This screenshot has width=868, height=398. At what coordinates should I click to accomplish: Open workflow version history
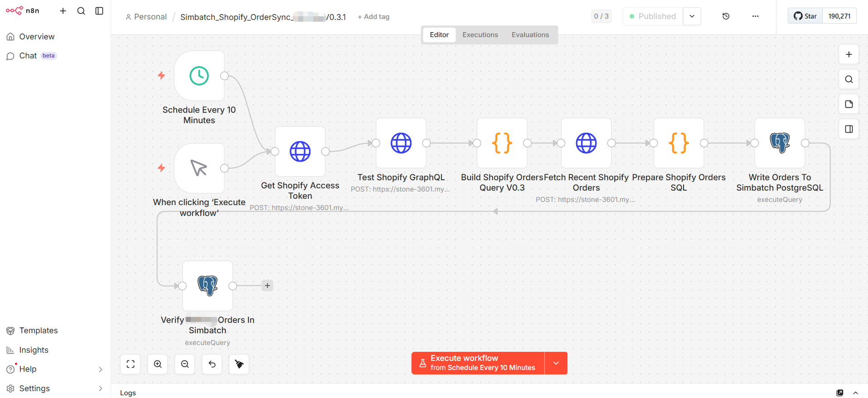pos(726,16)
